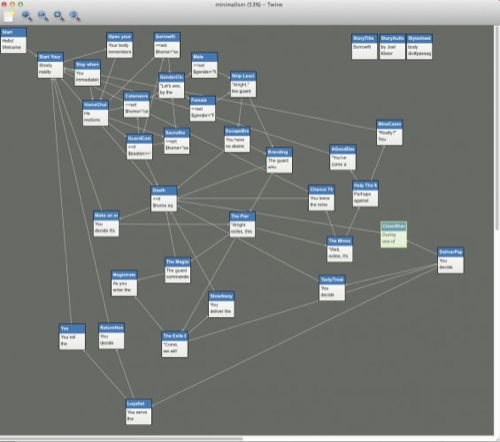Select the StoryTitle passage box
Viewport: 500px width, 442px height.
[364, 47]
